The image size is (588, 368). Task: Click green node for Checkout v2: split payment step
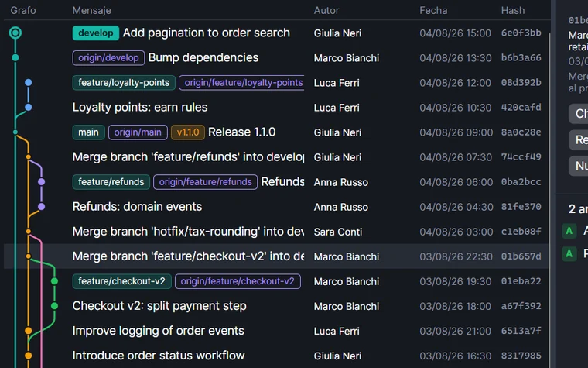point(55,306)
